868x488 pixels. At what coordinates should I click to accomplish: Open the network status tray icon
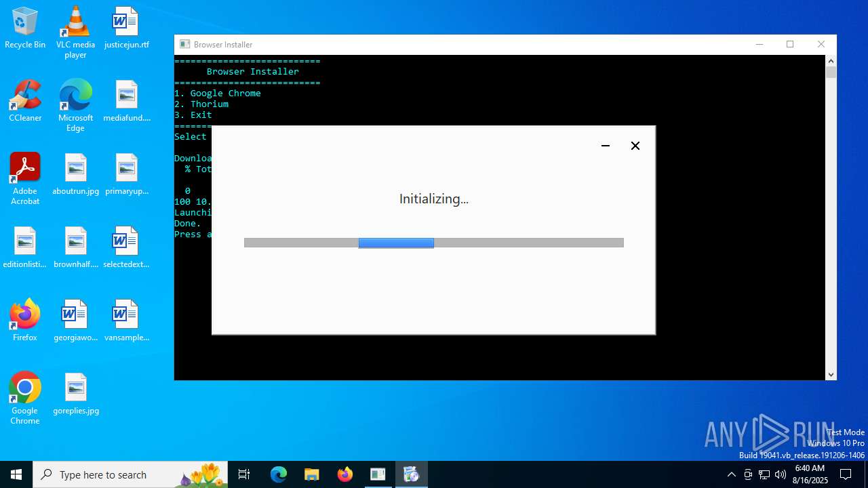[x=764, y=474]
